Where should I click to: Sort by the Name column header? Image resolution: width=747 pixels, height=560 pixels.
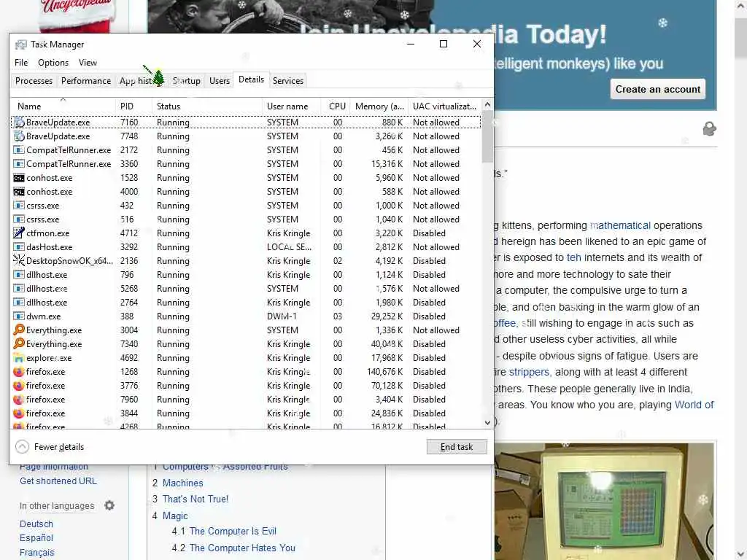pos(63,106)
